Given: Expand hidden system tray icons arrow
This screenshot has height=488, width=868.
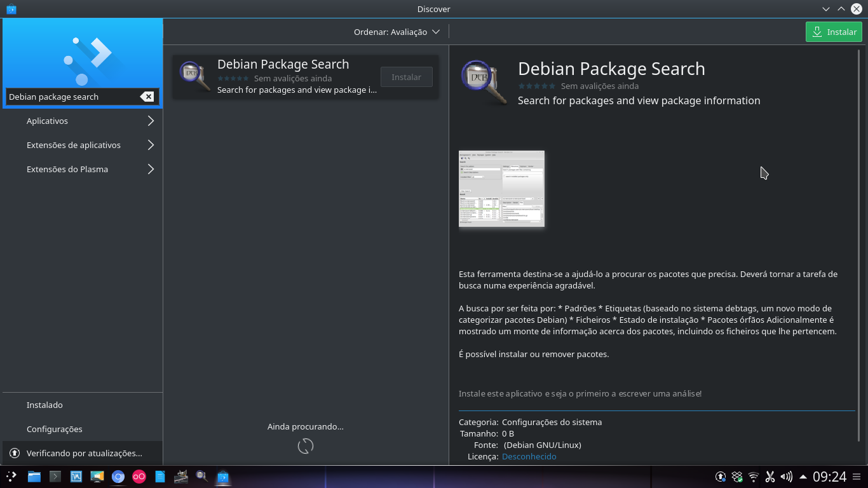Looking at the screenshot, I should (x=803, y=477).
